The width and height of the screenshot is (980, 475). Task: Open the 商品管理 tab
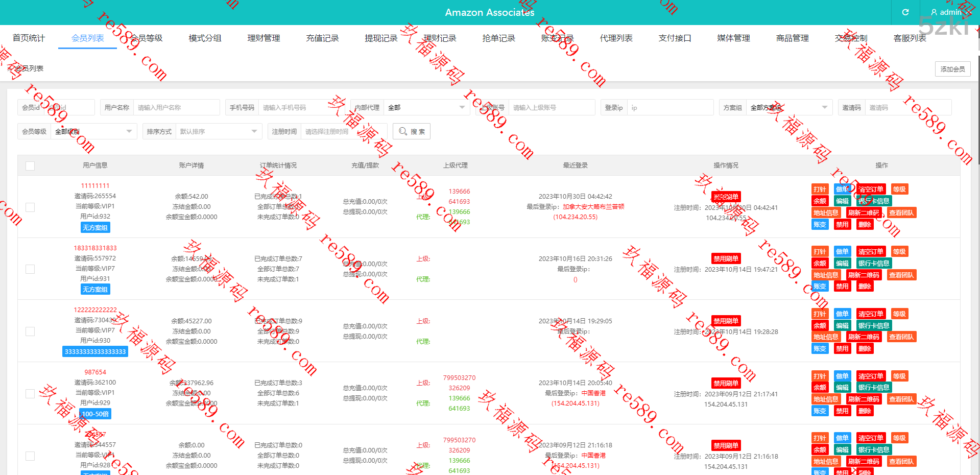[792, 38]
